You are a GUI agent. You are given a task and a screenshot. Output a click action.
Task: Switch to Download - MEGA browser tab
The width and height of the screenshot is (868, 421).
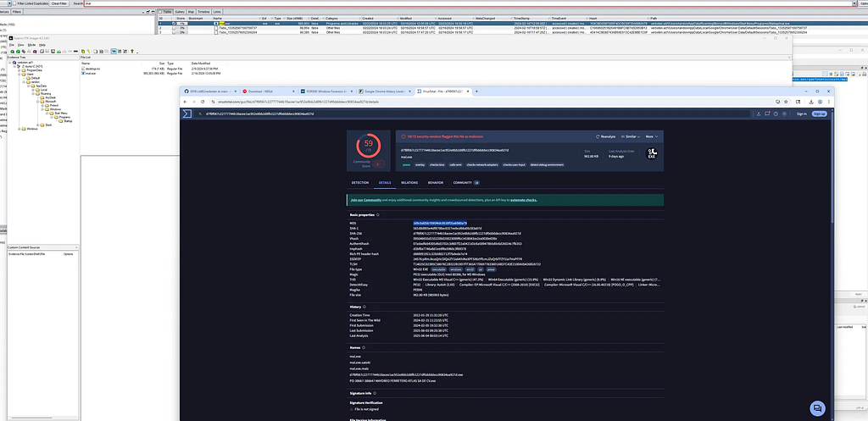[x=267, y=91]
